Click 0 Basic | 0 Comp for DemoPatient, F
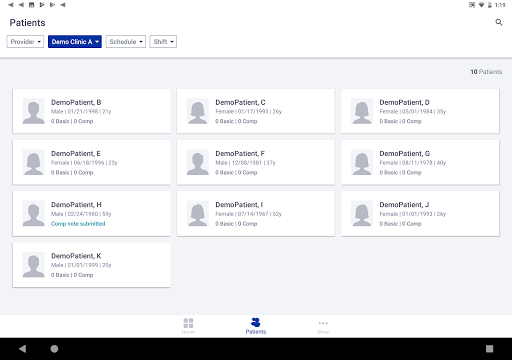512x360 pixels. click(236, 173)
